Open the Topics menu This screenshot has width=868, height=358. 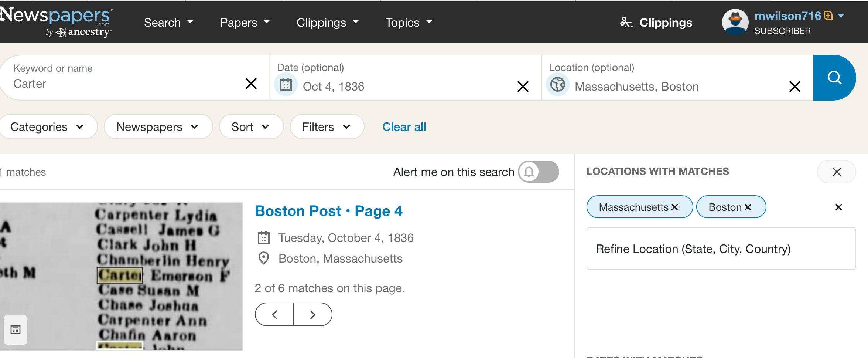tap(409, 23)
